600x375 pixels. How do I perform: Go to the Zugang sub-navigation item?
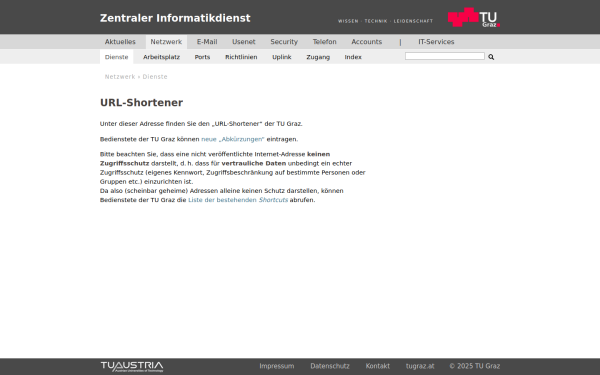(318, 57)
